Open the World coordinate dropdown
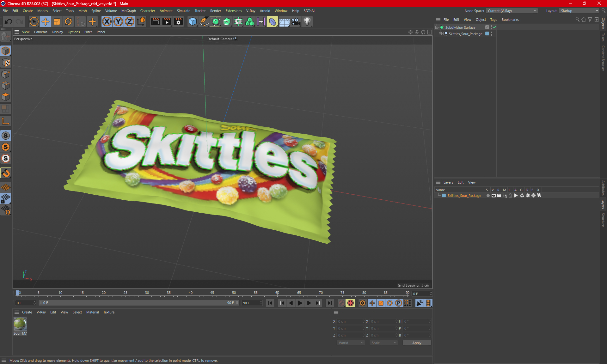 click(x=351, y=343)
